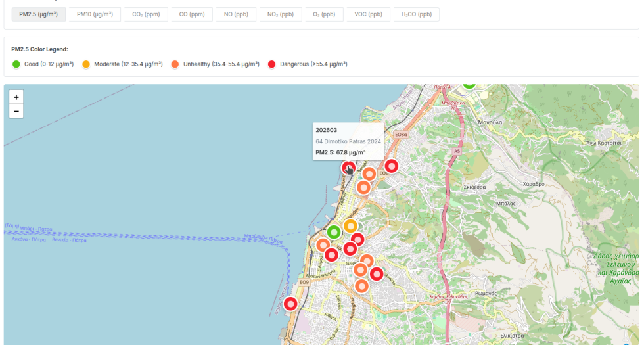
Task: Click the 64 Dimotiko Patras 2024 tooltip text
Action: point(348,141)
